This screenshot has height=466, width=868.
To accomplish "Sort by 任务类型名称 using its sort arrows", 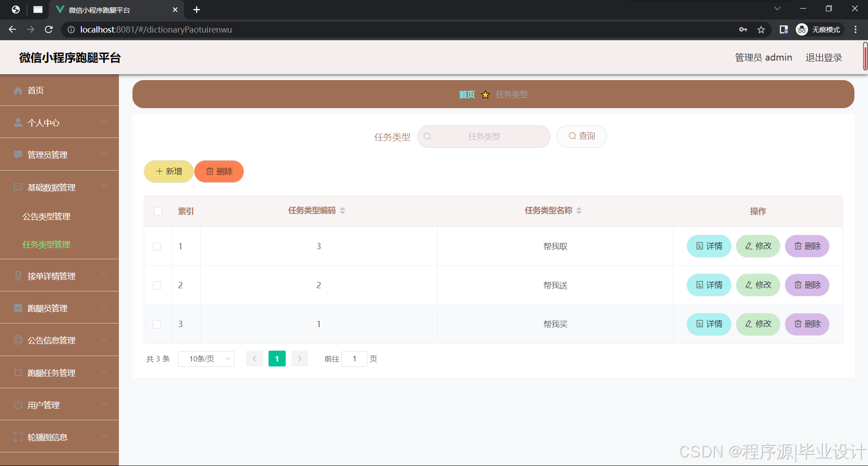I will [x=579, y=211].
